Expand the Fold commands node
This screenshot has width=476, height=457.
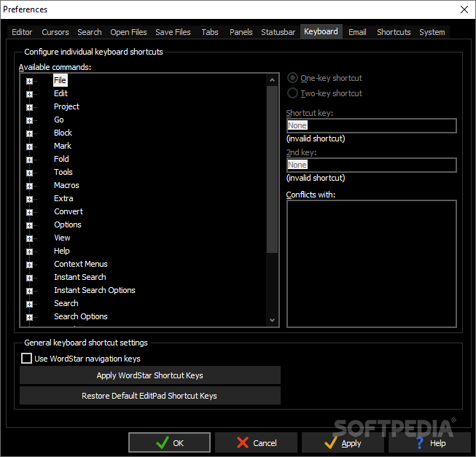[29, 160]
